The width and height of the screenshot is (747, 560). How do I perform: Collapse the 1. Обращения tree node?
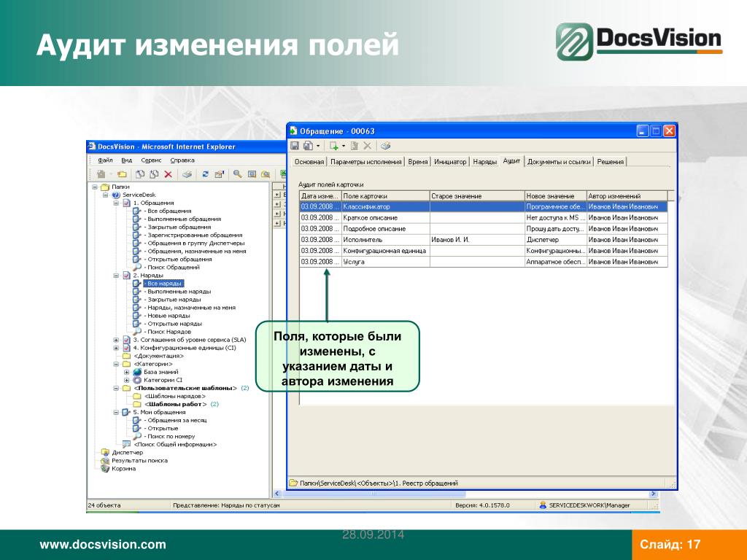(x=116, y=203)
